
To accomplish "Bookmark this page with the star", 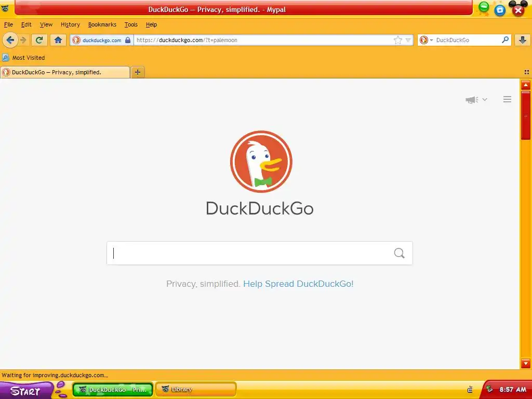I will (x=397, y=40).
